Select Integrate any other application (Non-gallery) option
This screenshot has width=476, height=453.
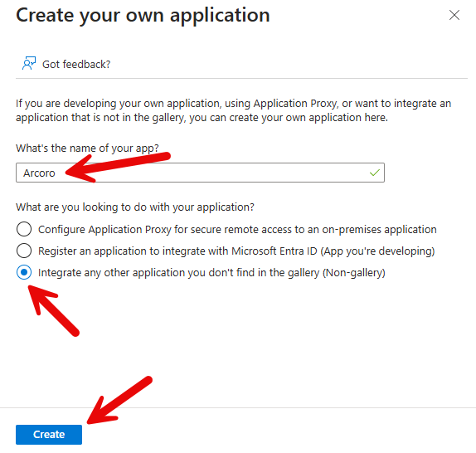point(24,272)
